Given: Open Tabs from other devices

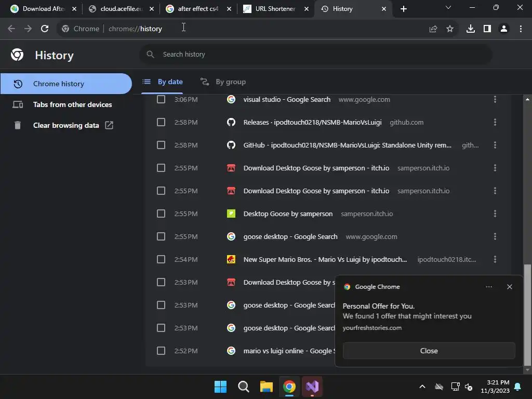Looking at the screenshot, I should [66, 104].
